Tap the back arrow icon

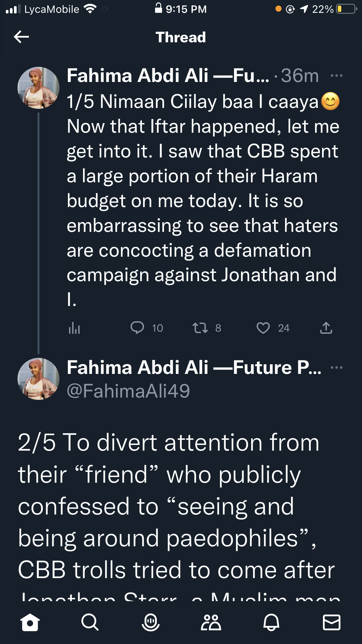click(21, 37)
